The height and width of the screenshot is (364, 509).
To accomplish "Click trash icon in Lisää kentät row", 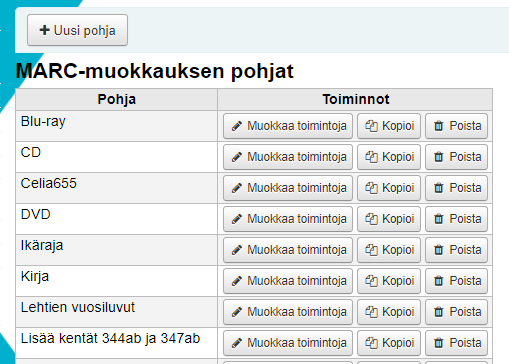I will (439, 343).
